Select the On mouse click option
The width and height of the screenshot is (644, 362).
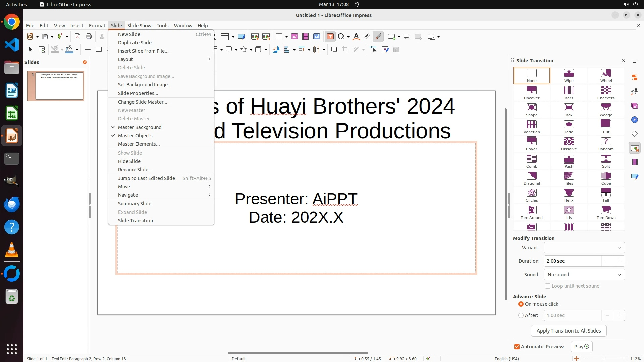tap(521, 304)
